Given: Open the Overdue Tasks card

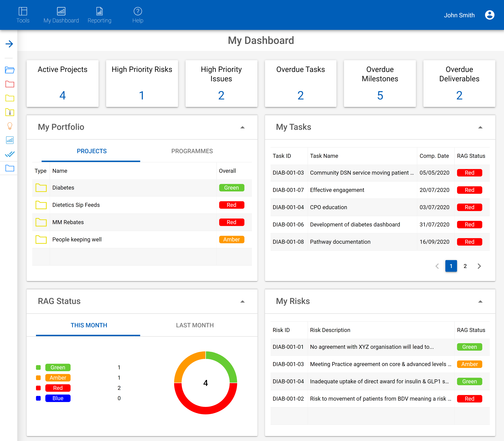Looking at the screenshot, I should point(300,83).
